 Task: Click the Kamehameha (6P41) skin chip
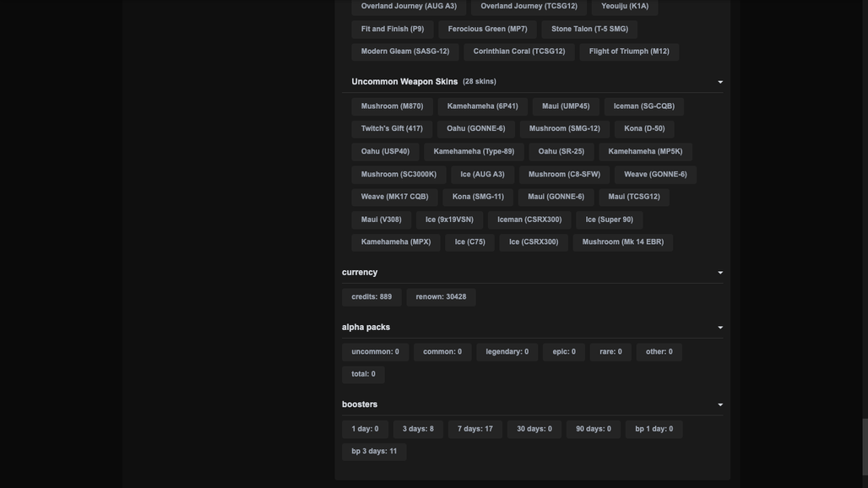483,106
